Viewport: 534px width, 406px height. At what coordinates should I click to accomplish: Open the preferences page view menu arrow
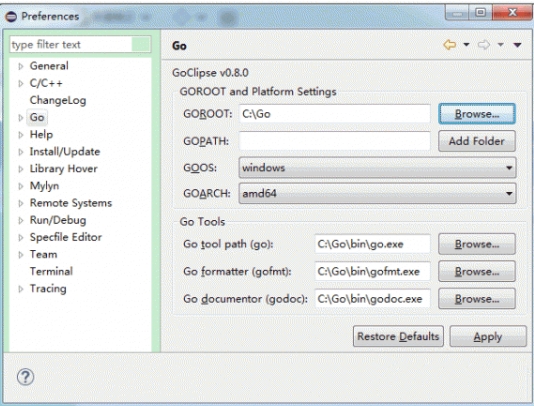click(x=517, y=45)
